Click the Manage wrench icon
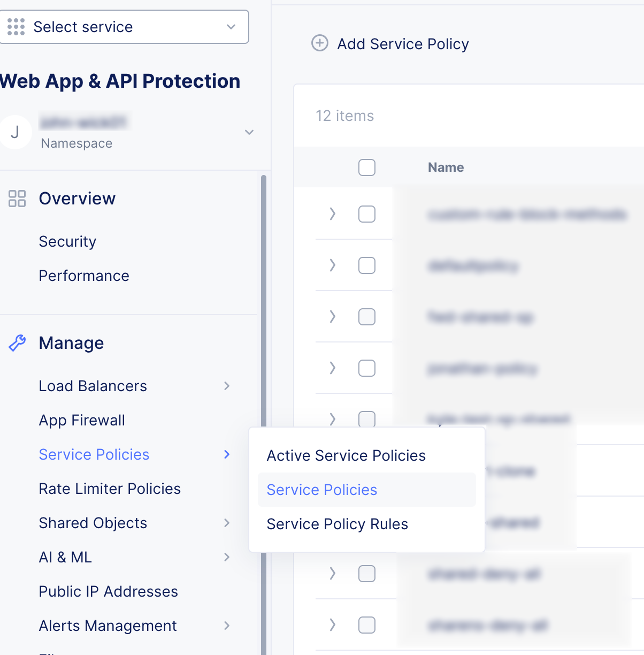The image size is (644, 655). [x=17, y=343]
